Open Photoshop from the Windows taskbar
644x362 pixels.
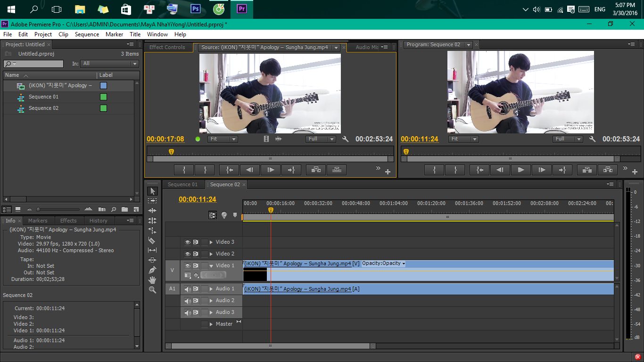[x=195, y=9]
